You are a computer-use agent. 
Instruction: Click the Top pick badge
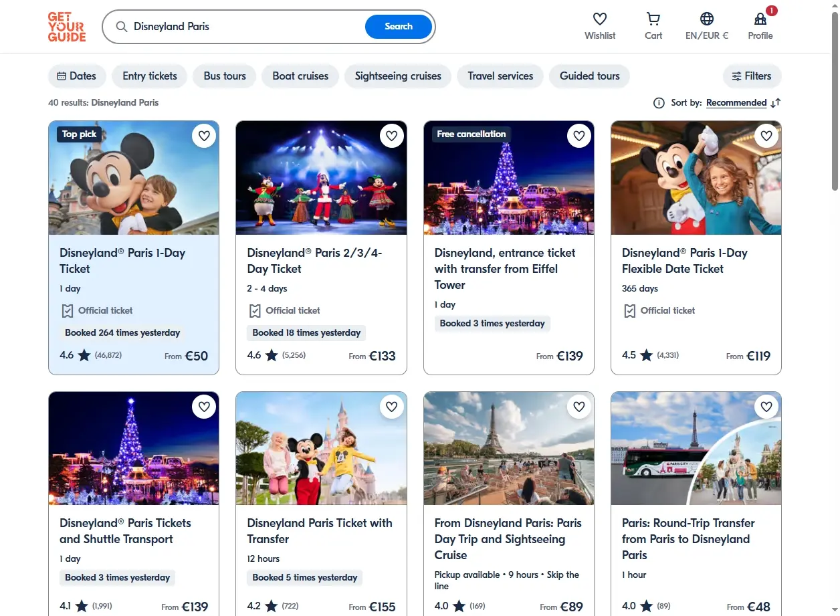click(x=79, y=134)
